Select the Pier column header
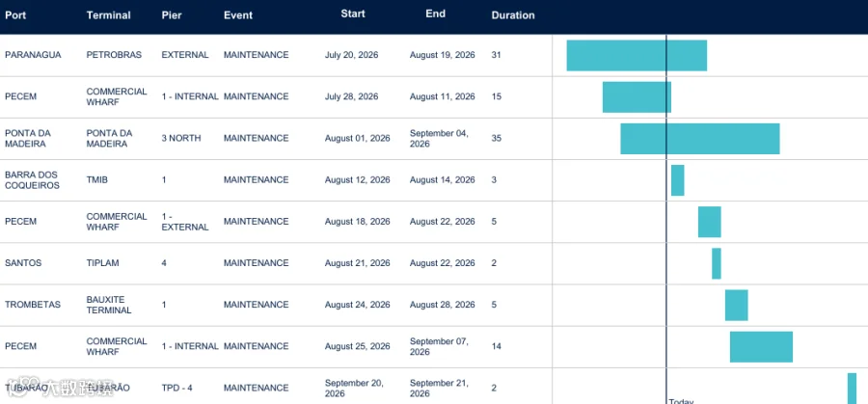The height and width of the screenshot is (404, 868). 172,14
